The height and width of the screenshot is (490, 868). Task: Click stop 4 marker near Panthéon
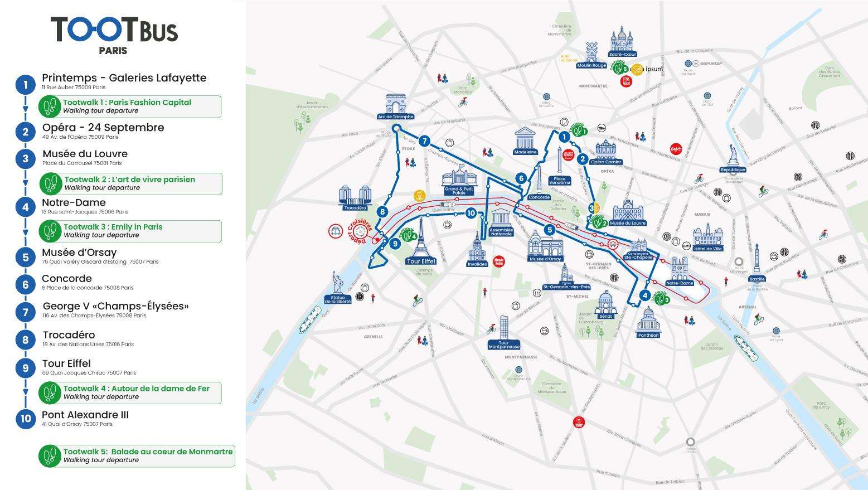click(645, 296)
